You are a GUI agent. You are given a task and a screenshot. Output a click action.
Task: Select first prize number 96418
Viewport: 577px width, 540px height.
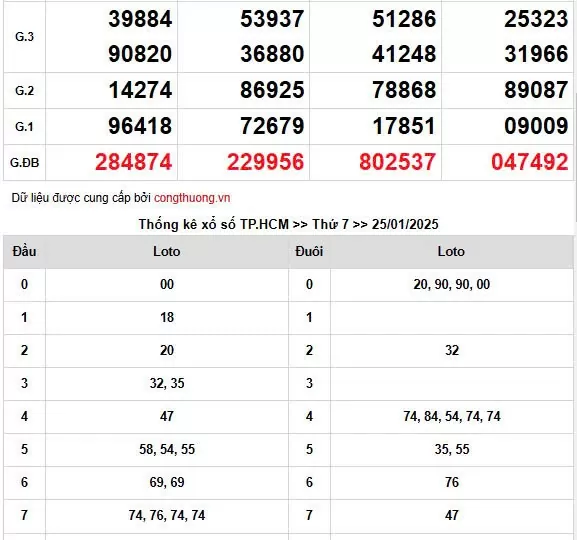click(140, 126)
